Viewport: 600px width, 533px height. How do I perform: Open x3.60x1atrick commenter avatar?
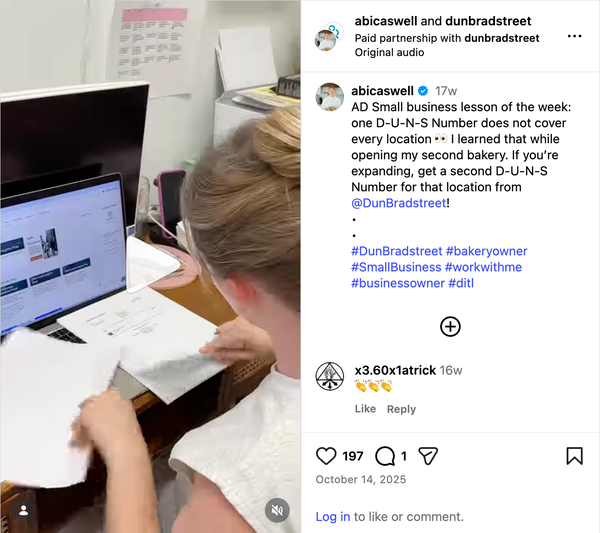(330, 377)
